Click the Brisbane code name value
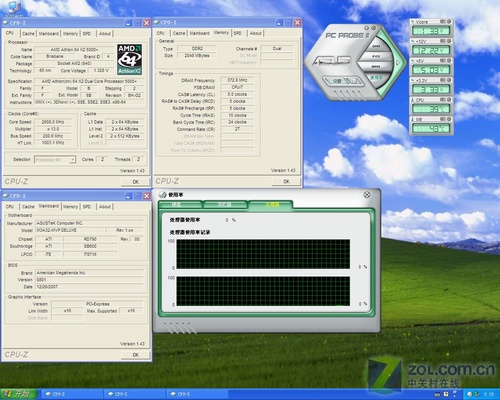Screen dimensions: 500x400 55,56
